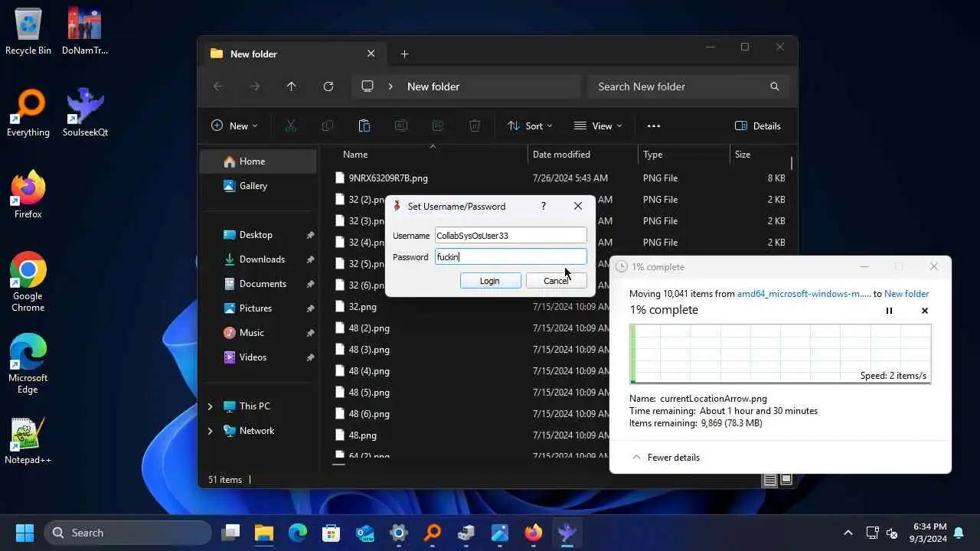Click the Password input field

click(x=511, y=257)
